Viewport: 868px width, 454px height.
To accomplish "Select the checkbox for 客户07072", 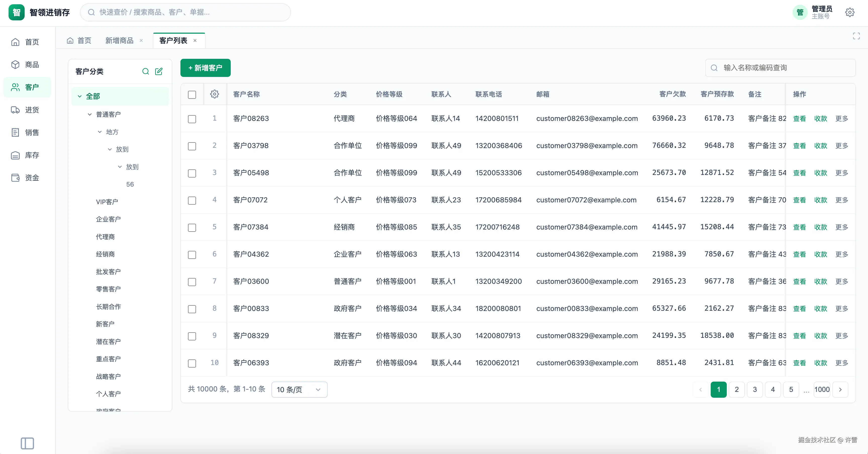I will (192, 201).
